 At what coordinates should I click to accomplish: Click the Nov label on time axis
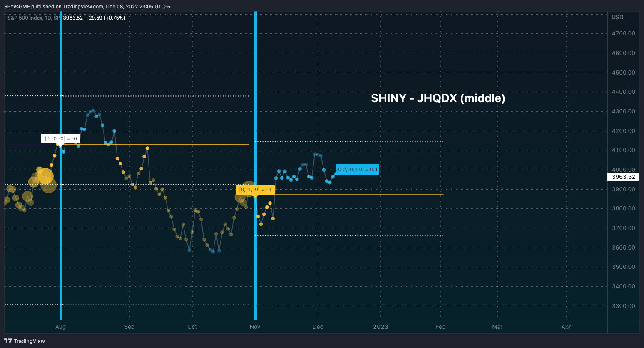pyautogui.click(x=255, y=327)
